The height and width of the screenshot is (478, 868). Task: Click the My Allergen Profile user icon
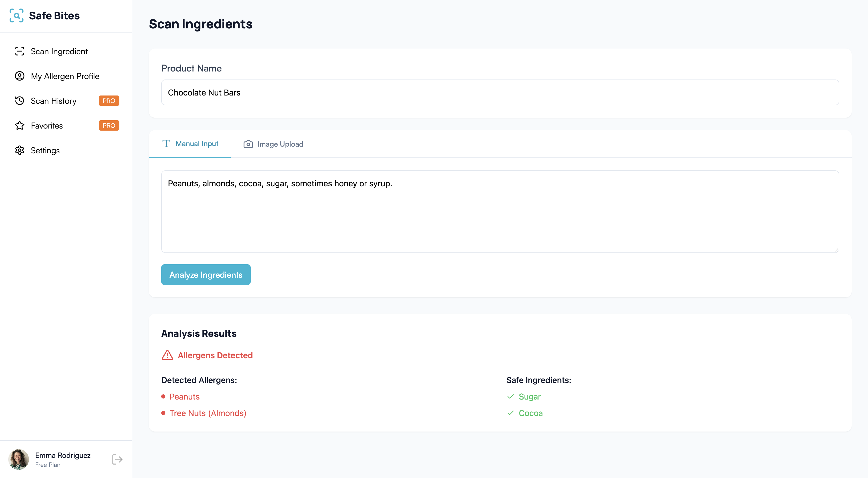tap(20, 76)
